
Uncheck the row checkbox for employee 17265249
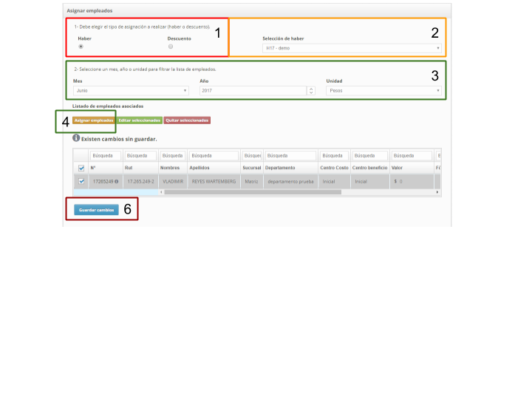pos(81,181)
